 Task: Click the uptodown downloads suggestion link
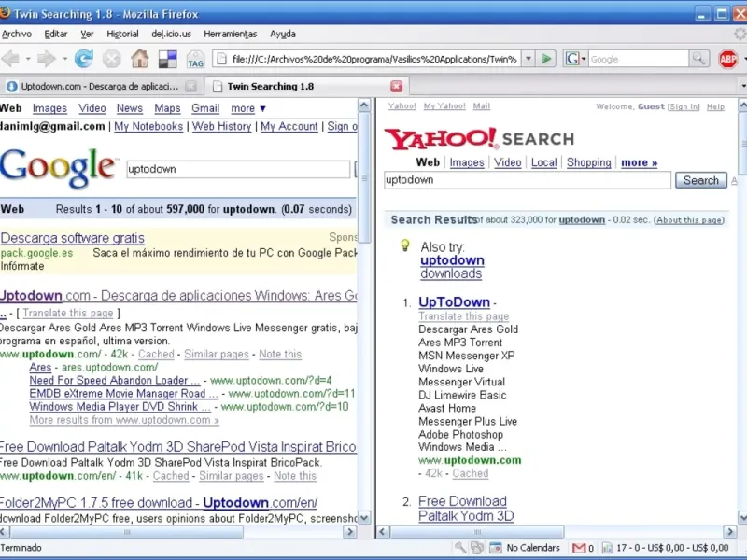452,267
